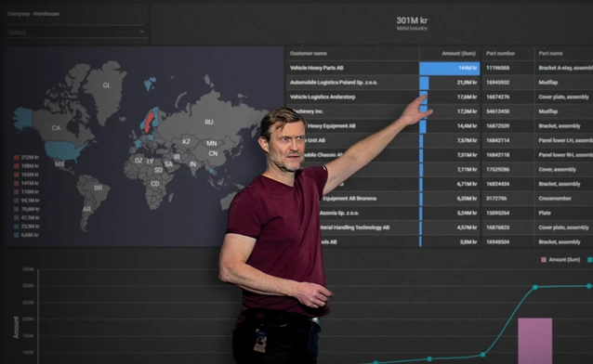
Task: Select China (CN) on the map
Action: tap(213, 153)
